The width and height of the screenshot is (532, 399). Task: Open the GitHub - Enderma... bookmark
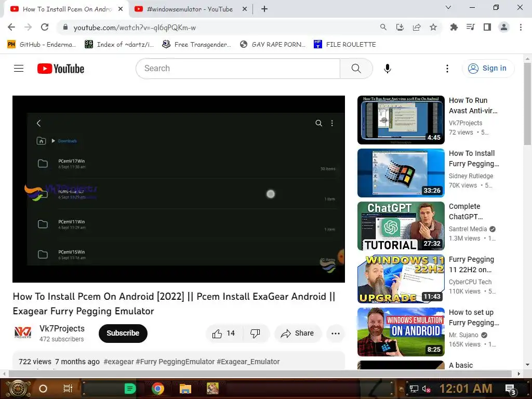(x=42, y=45)
